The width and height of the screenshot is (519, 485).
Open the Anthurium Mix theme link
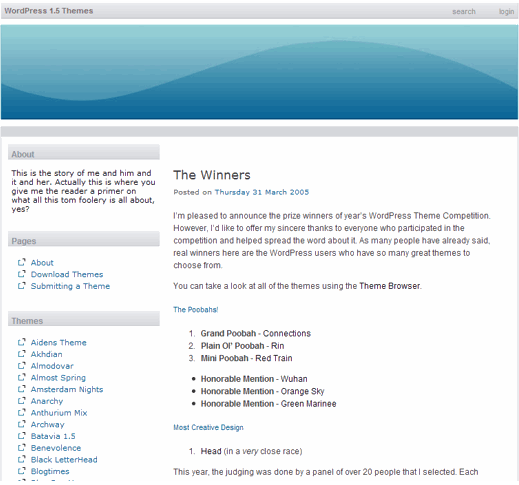click(x=59, y=413)
